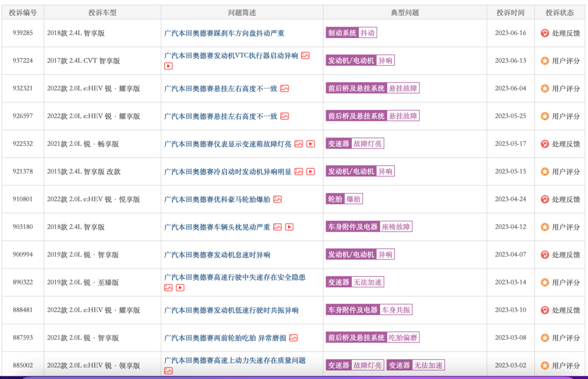View the image icon in complaint 926597 row
588x379 pixels.
click(x=285, y=116)
